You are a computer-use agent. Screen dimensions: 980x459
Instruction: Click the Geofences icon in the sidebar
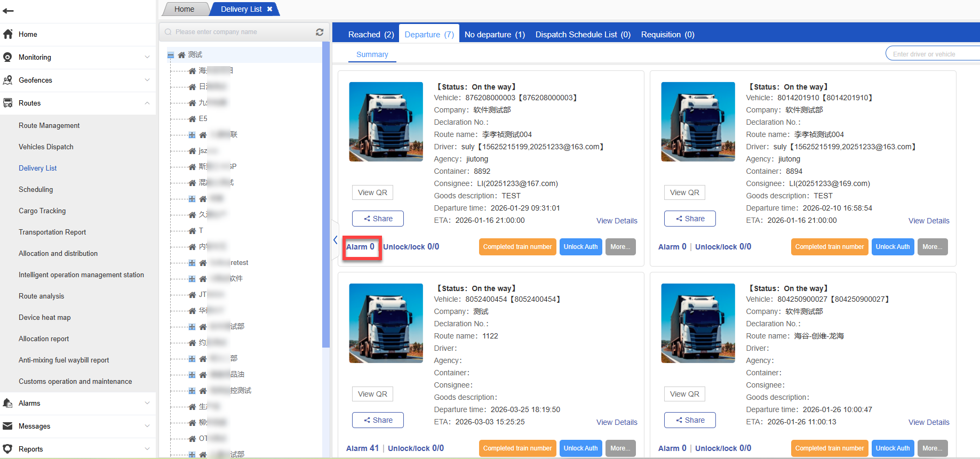click(x=8, y=80)
